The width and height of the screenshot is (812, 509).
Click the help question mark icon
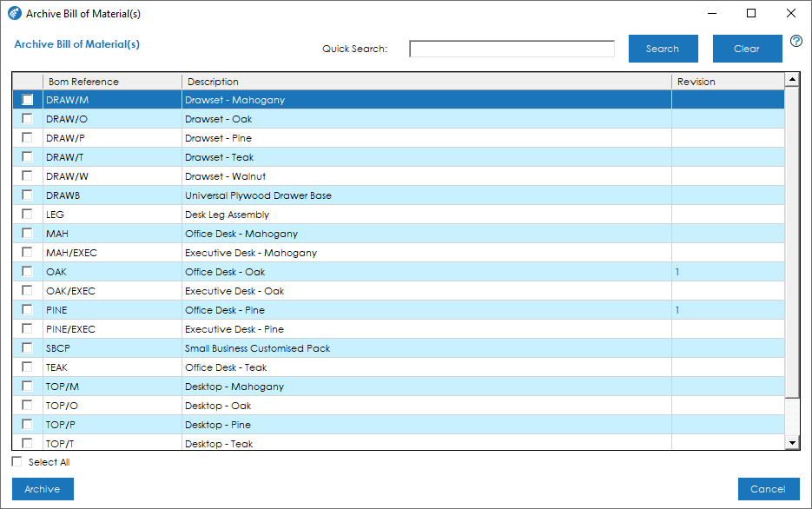[795, 41]
